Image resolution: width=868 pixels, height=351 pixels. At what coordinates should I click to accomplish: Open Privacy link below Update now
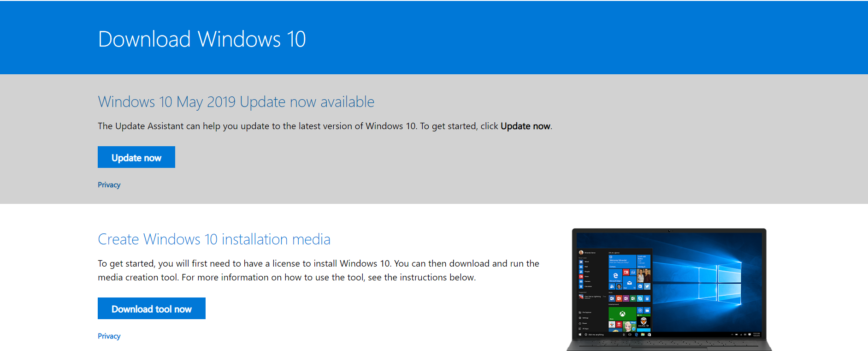click(109, 185)
